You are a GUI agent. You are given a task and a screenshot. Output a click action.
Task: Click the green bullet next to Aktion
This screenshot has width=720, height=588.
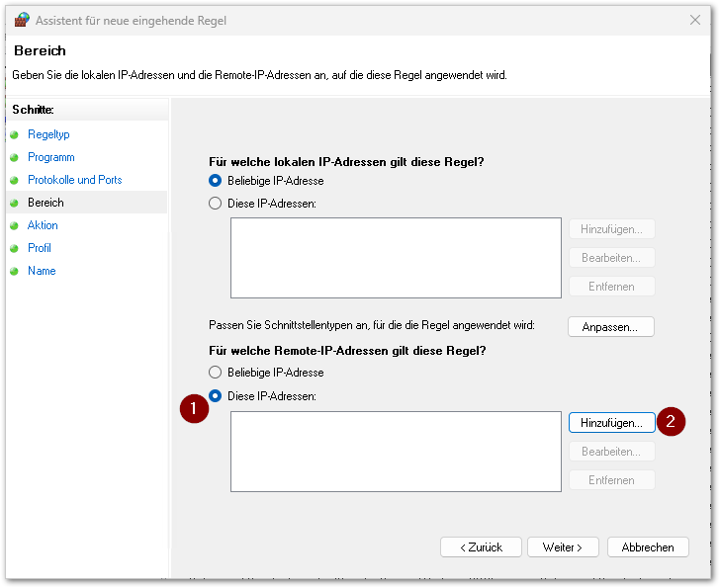click(x=14, y=225)
